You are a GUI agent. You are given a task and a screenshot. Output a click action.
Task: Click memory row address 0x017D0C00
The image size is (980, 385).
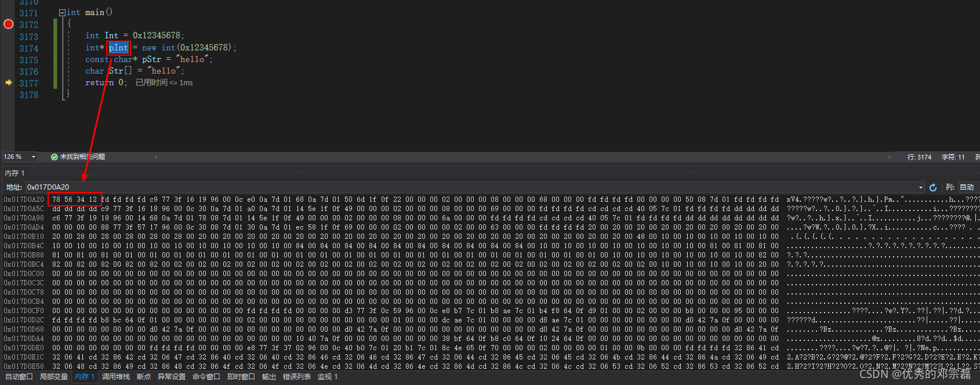pos(24,274)
